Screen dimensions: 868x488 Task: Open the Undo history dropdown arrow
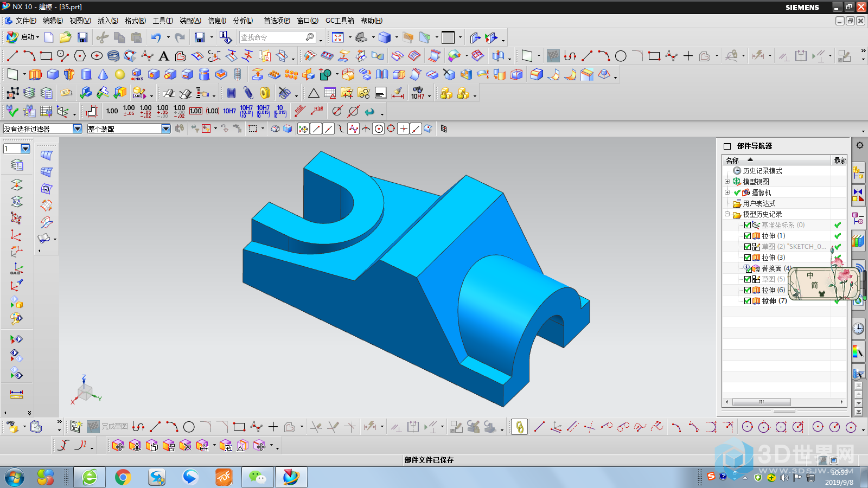pos(168,37)
